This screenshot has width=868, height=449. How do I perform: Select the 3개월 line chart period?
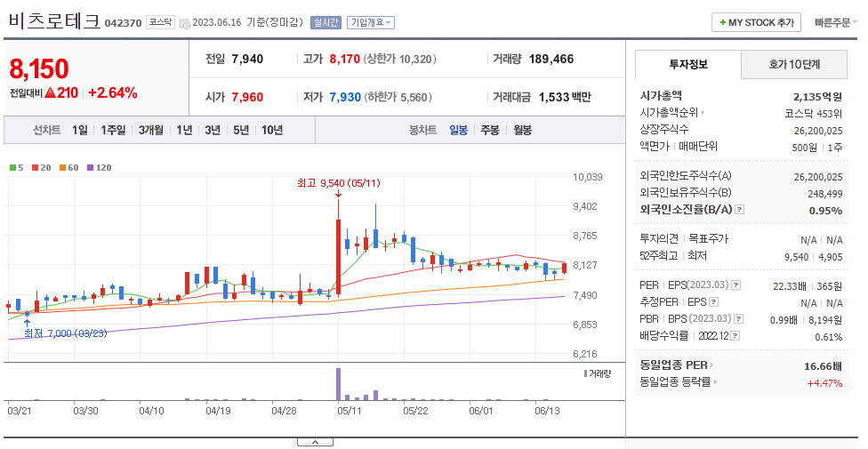(x=150, y=130)
